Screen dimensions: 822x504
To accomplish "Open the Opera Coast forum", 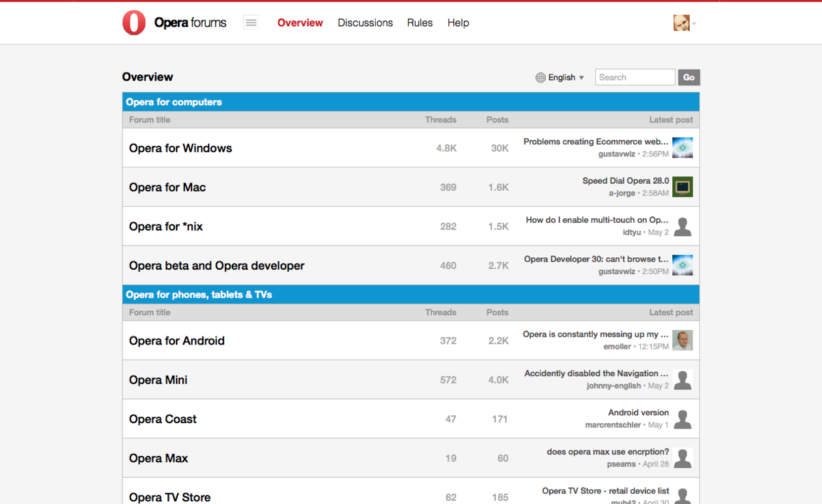I will 163,419.
